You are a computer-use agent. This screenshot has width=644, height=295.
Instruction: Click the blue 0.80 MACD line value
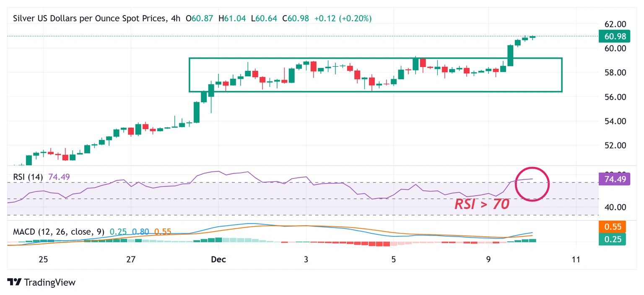140,231
